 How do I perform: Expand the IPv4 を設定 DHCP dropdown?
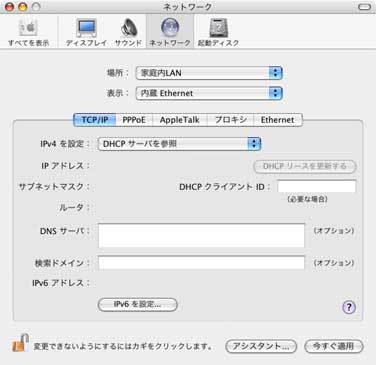pos(179,144)
